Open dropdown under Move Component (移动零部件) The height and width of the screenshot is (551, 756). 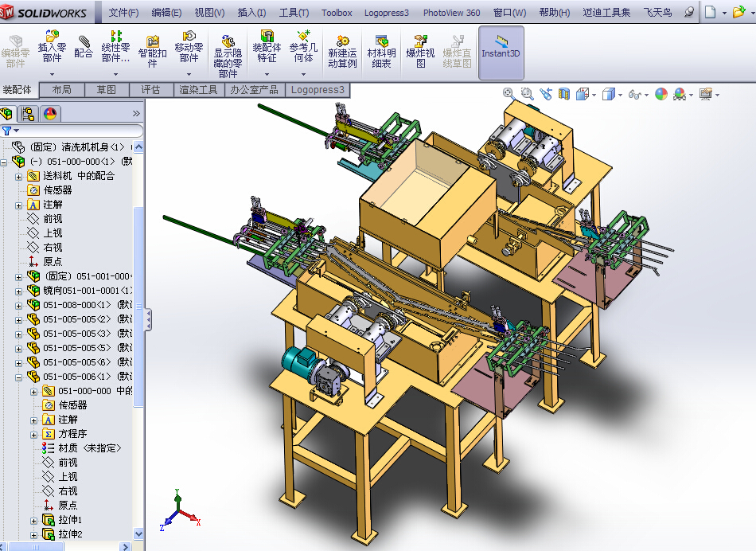pyautogui.click(x=189, y=74)
